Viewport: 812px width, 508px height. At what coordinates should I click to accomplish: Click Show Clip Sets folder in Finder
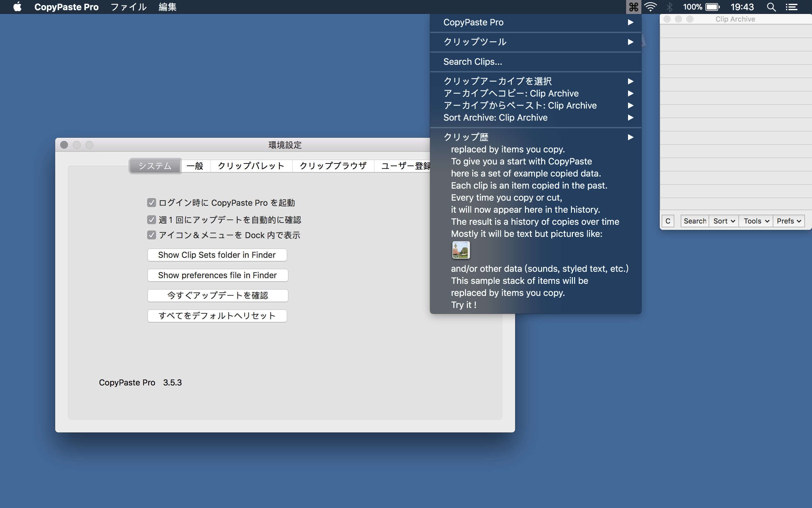point(217,255)
